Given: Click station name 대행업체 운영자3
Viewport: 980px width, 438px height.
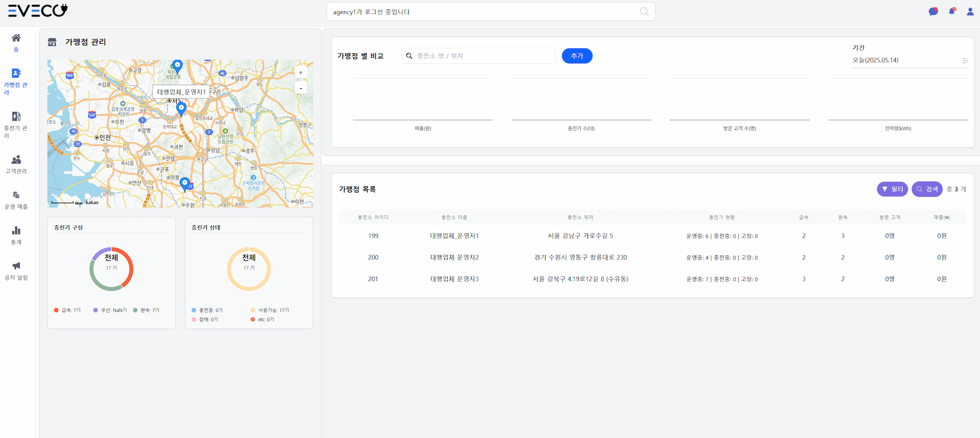Looking at the screenshot, I should [454, 279].
